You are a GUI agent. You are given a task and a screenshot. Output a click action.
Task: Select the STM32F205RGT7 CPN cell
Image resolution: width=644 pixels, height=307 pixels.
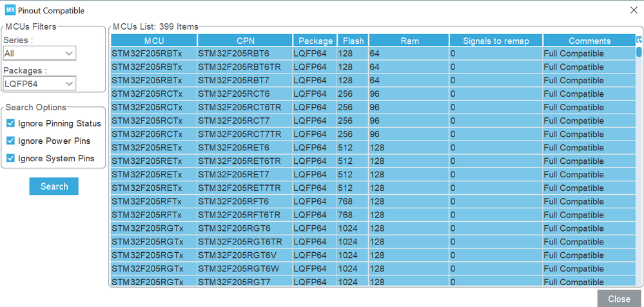click(x=245, y=281)
